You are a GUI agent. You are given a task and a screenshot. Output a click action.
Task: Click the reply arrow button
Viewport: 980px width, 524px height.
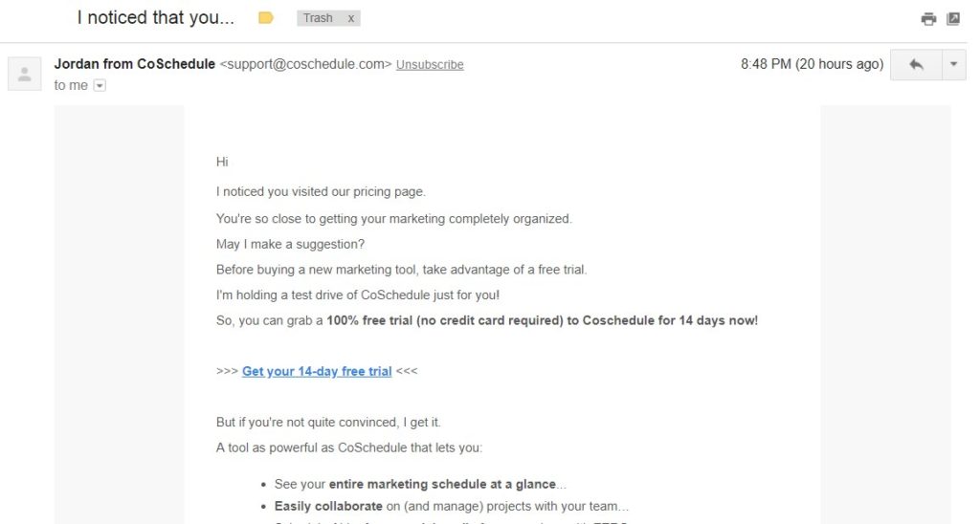tap(916, 64)
